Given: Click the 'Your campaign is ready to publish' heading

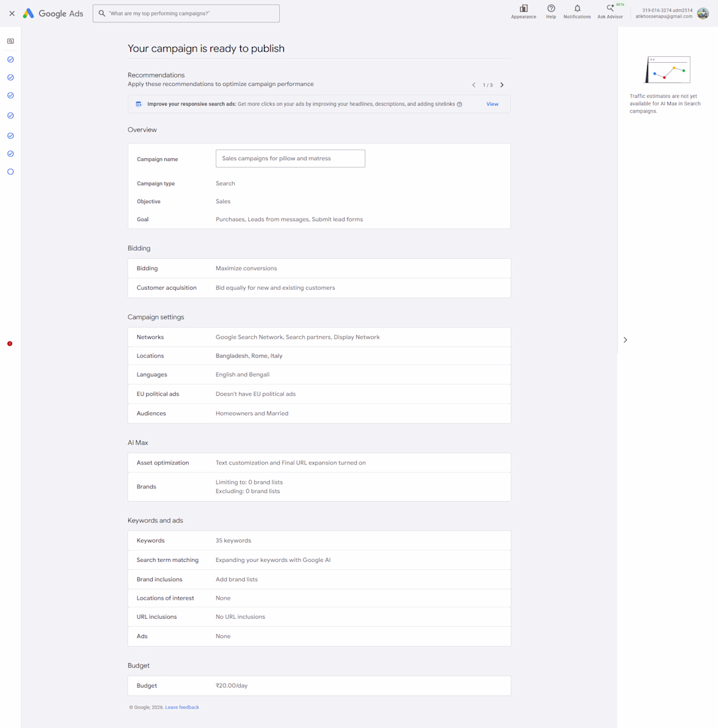Looking at the screenshot, I should click(x=206, y=48).
